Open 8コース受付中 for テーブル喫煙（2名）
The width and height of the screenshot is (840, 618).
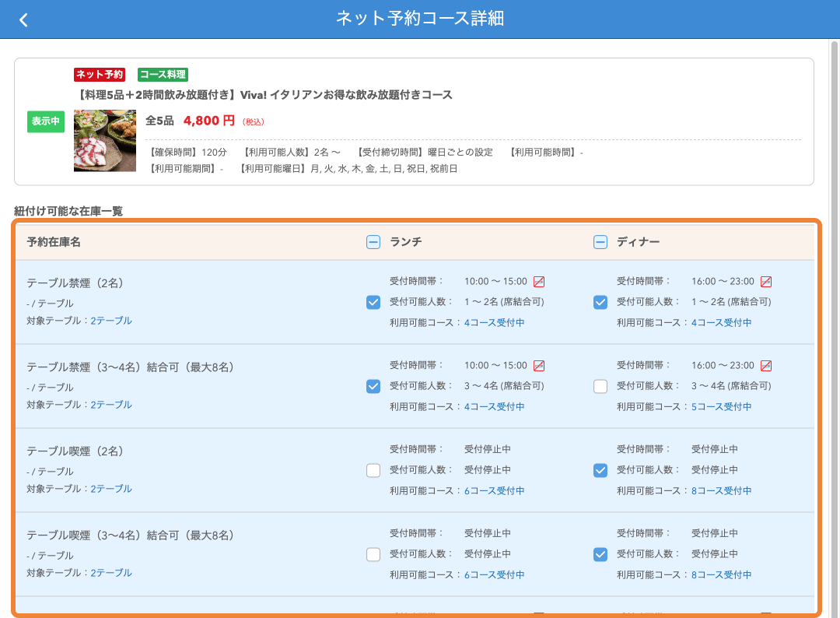[x=721, y=491]
